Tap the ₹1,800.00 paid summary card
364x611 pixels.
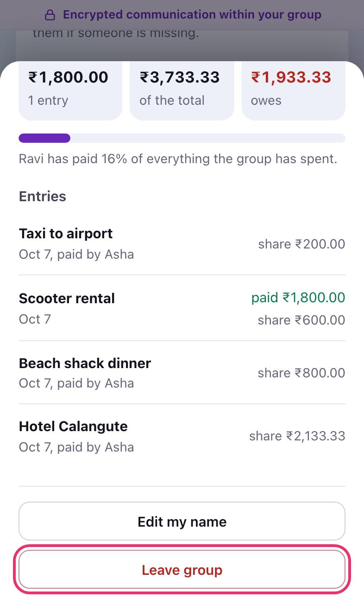click(70, 89)
